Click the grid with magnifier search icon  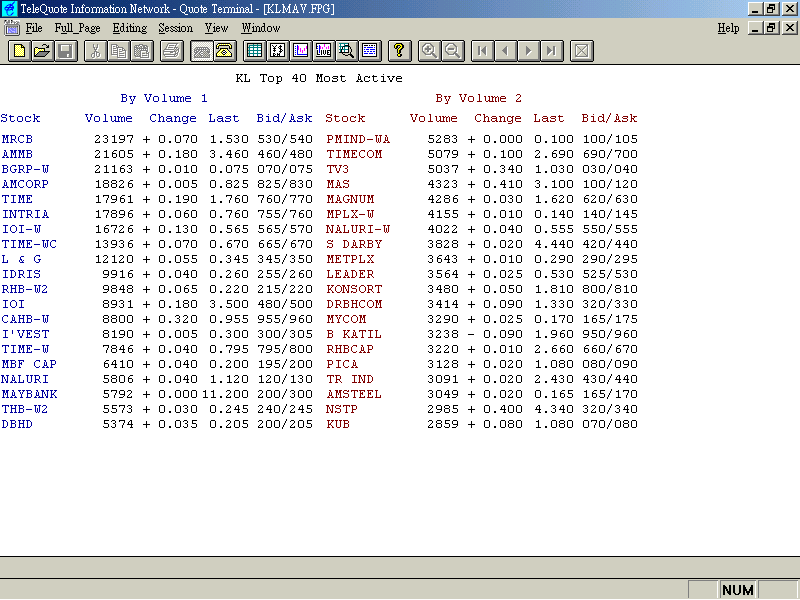[346, 51]
